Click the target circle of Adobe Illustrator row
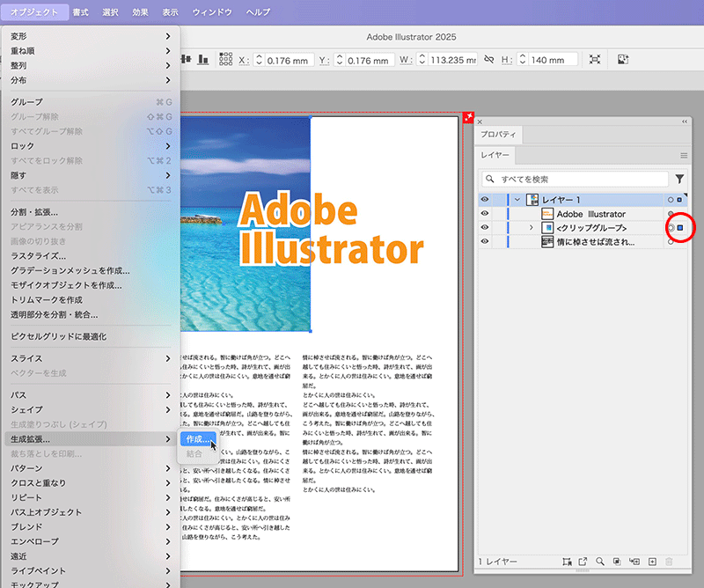The image size is (704, 588). point(671,214)
